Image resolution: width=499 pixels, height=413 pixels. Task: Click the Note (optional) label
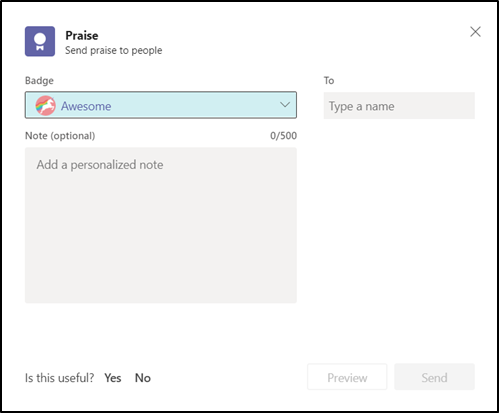[x=60, y=136]
